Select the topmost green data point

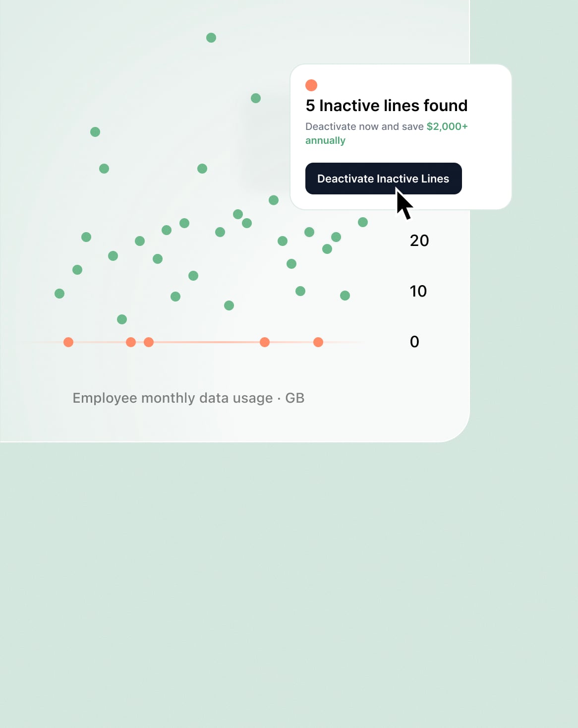(x=211, y=38)
